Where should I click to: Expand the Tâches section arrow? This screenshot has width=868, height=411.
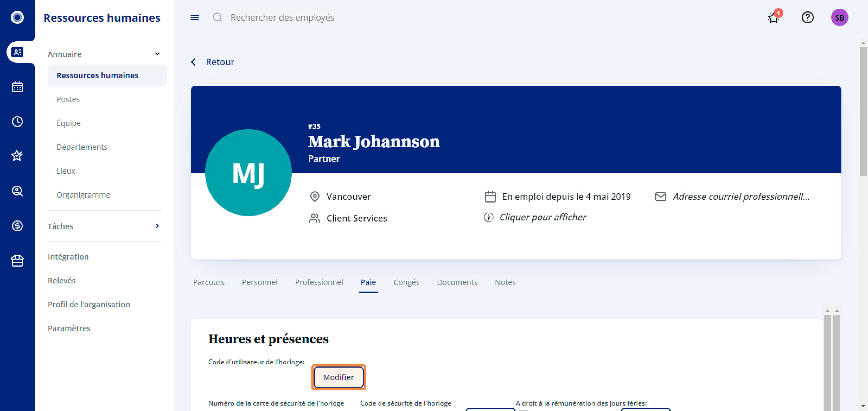[x=157, y=226]
